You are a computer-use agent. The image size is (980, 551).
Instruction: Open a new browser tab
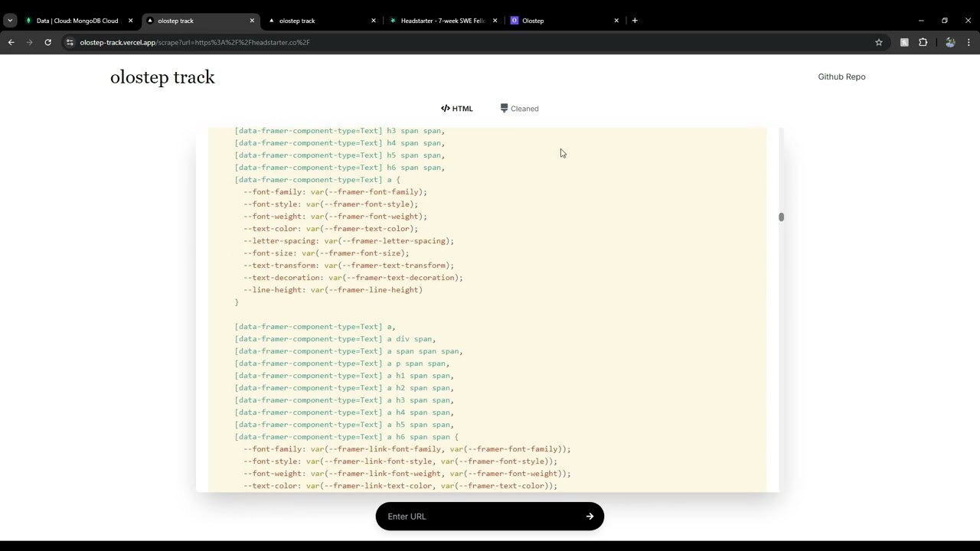pyautogui.click(x=635, y=21)
